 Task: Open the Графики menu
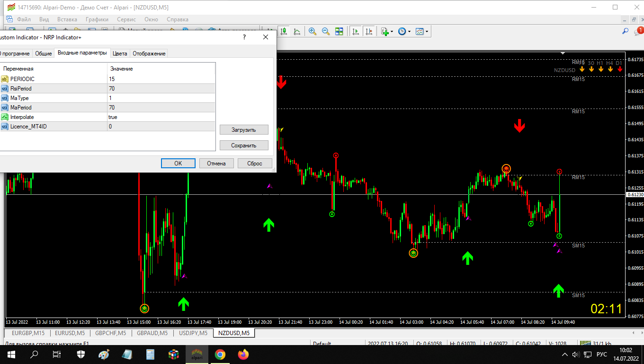[x=97, y=19]
